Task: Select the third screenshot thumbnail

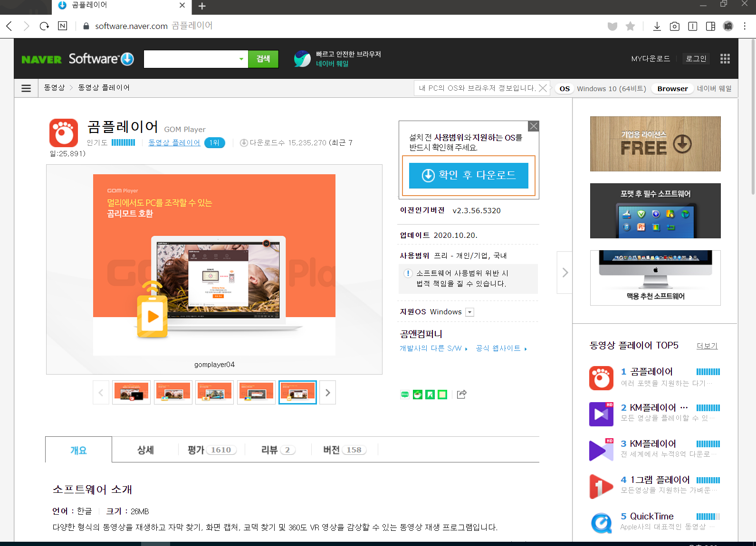Action: point(214,392)
